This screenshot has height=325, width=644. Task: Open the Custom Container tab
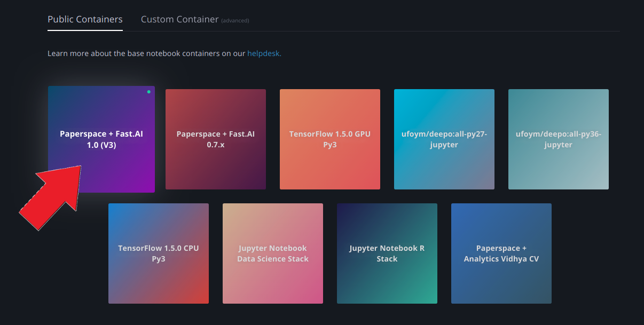[179, 19]
